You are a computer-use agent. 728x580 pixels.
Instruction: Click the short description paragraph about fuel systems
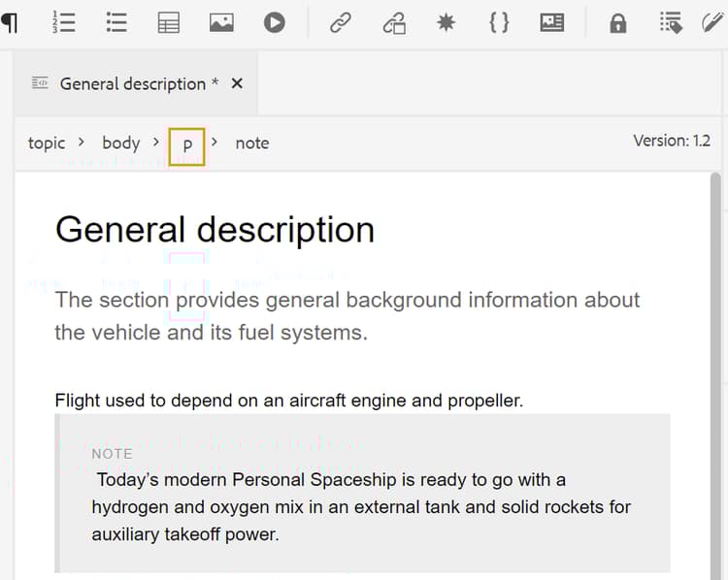pos(347,316)
